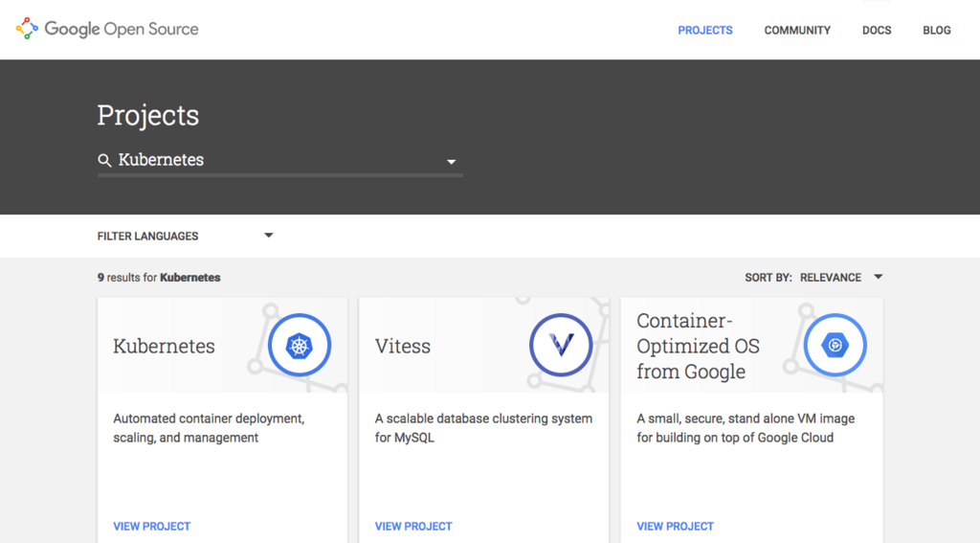Click 'A scalable database clustering system' description

(483, 428)
